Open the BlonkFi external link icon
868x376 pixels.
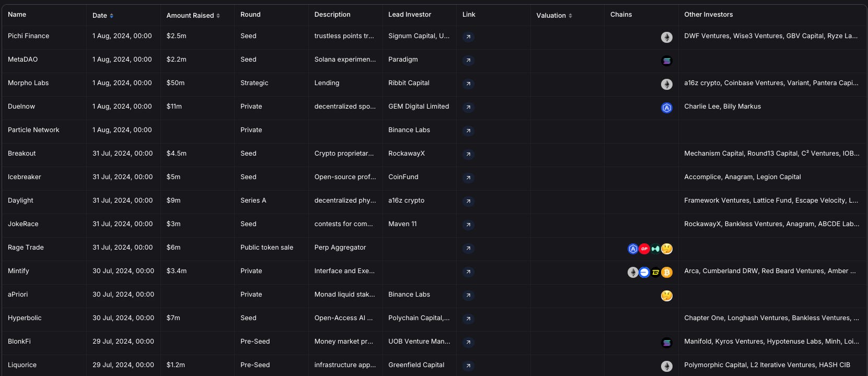[469, 342]
